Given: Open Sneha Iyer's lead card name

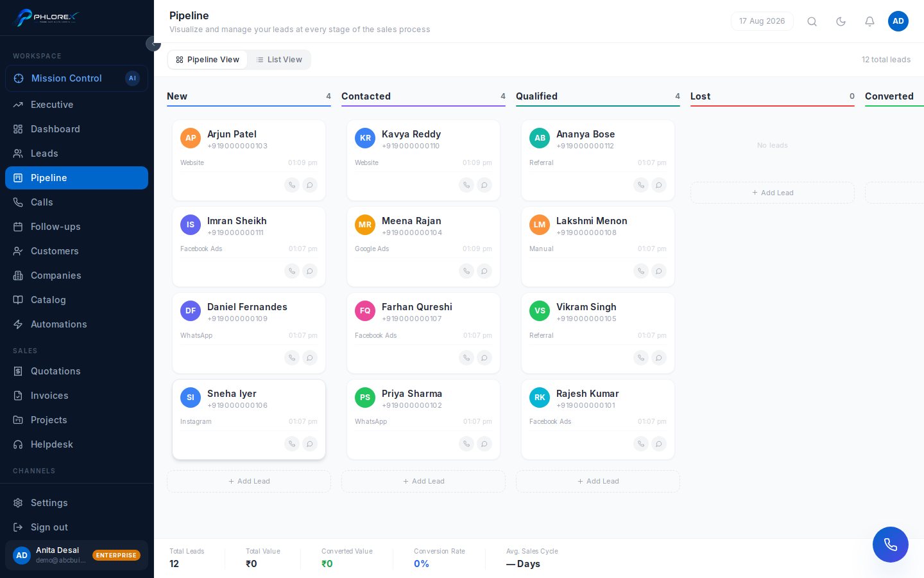Looking at the screenshot, I should pos(232,394).
